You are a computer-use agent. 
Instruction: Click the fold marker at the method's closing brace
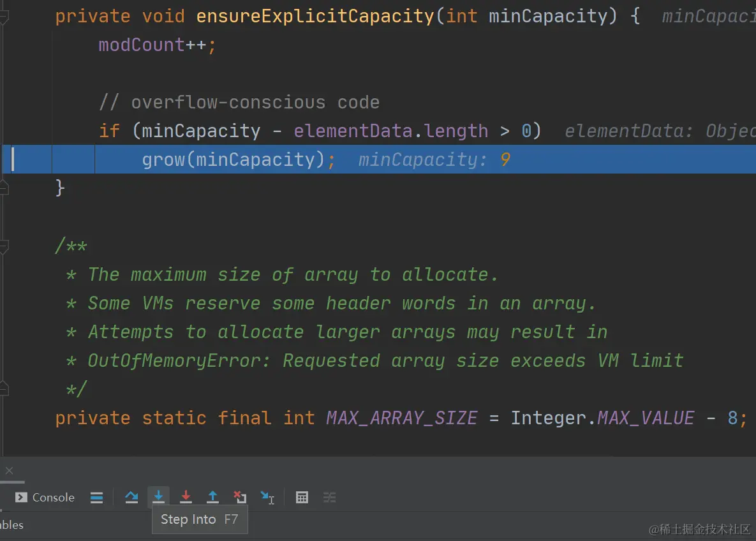4,187
